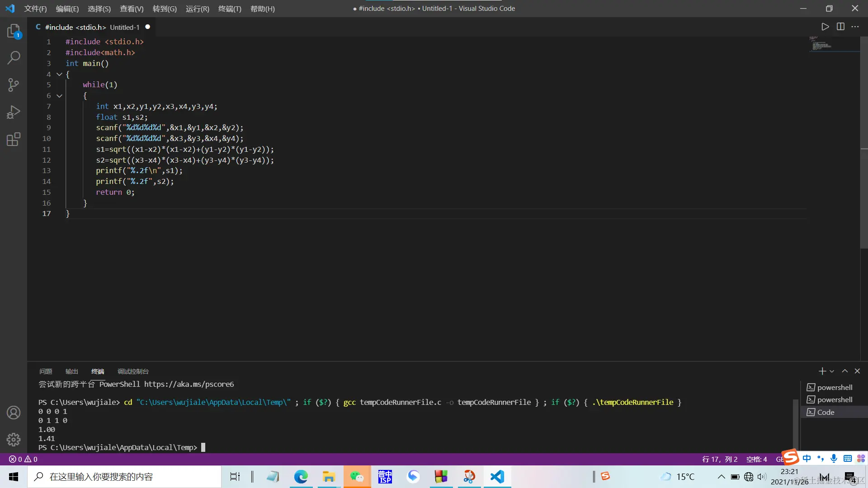Open the Accounts icon in activity bar
This screenshot has width=868, height=488.
click(14, 413)
